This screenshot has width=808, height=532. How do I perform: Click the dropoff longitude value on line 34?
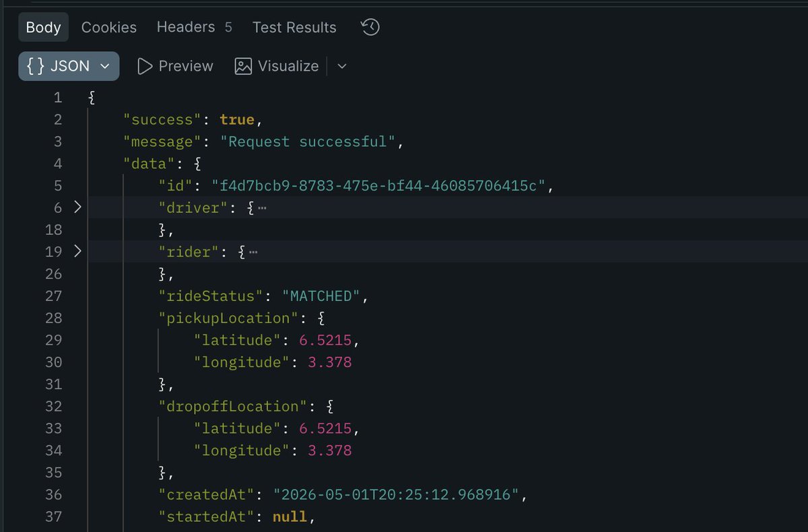(330, 451)
